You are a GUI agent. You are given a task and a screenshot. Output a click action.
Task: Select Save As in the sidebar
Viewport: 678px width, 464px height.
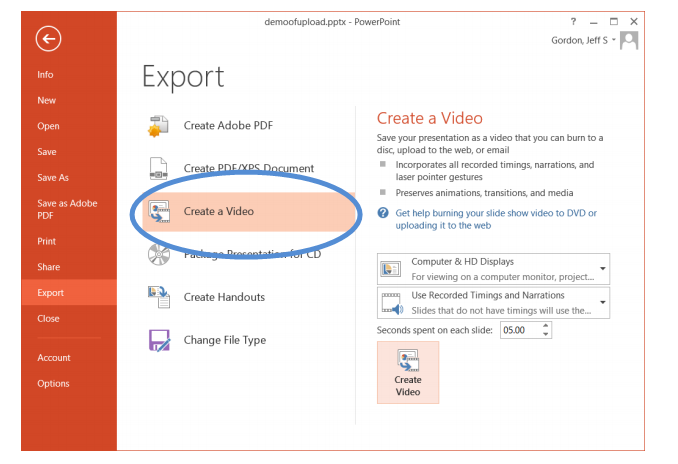(53, 178)
